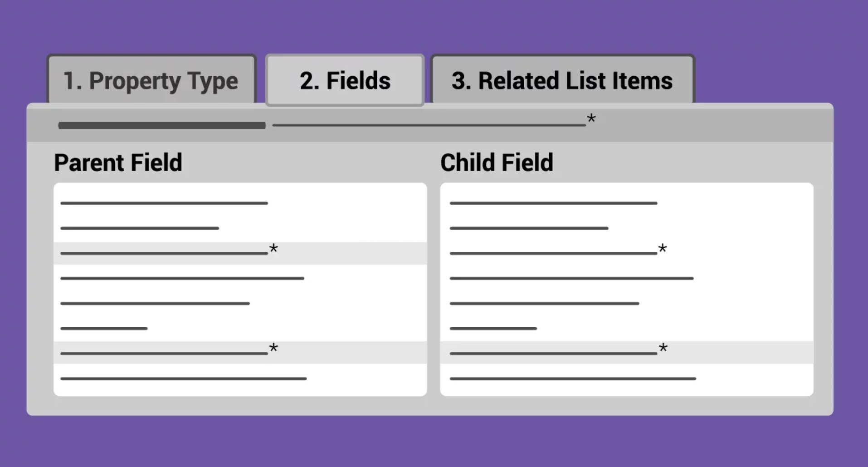Click asterisk on seventh Child Field row
Viewport: 868px width, 467px height.
coord(663,349)
